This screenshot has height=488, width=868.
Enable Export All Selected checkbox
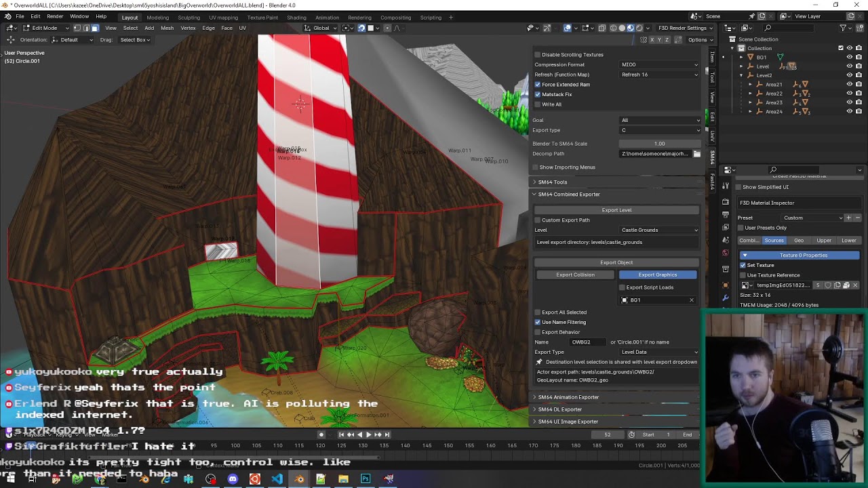[x=538, y=312]
